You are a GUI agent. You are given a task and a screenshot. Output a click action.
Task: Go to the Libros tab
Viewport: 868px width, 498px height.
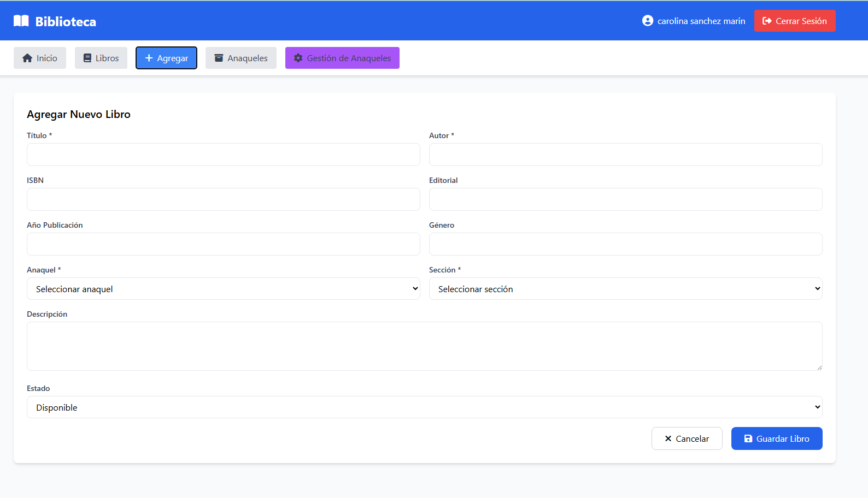tap(101, 58)
